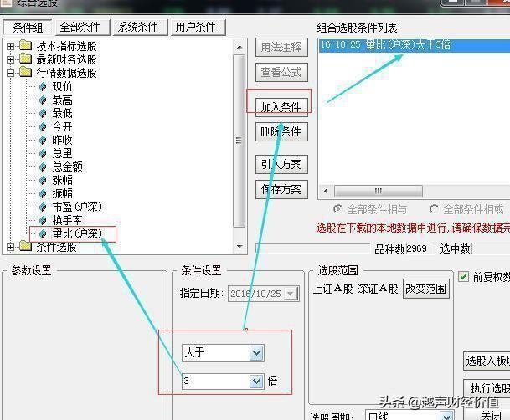Click the tree scrollbar up arrow
Screen dimensions: 510x420
240,47
